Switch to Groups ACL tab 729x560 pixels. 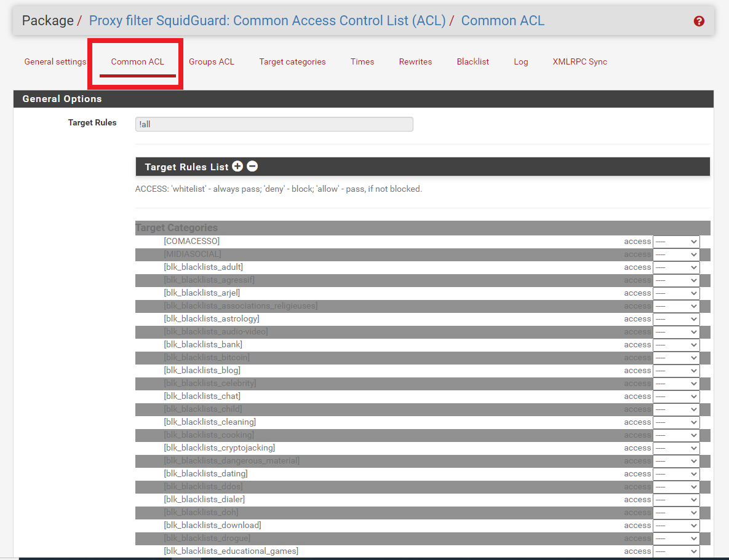[212, 62]
